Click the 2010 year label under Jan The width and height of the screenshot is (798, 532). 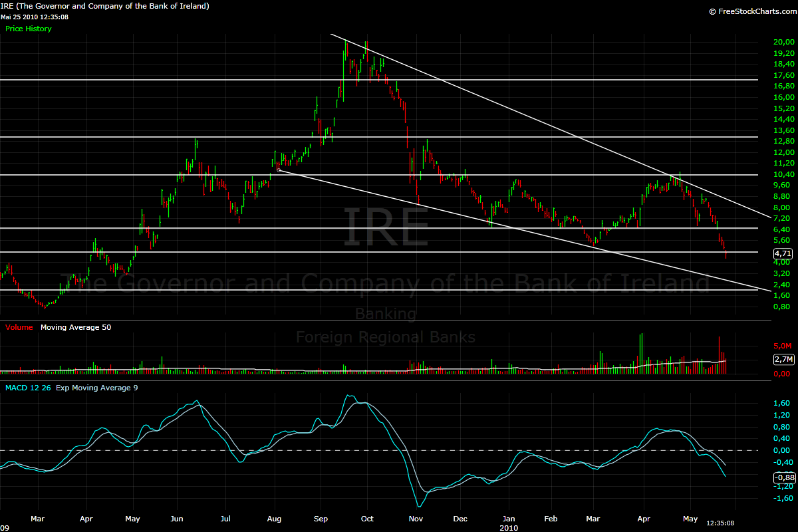click(509, 527)
